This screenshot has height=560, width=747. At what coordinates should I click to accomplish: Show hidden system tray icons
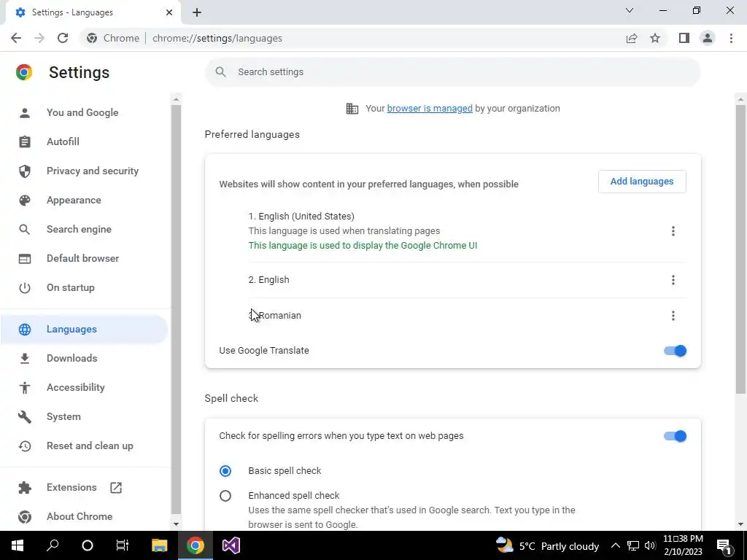[616, 545]
